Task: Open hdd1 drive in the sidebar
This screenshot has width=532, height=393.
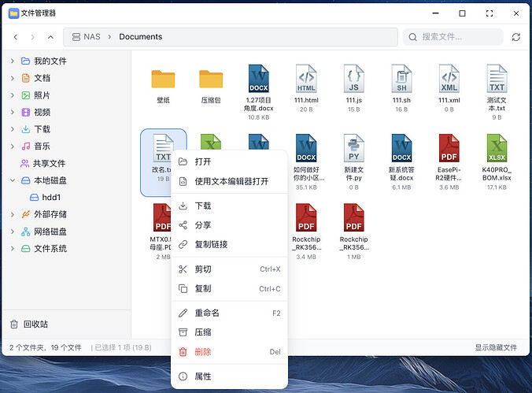Action: pyautogui.click(x=51, y=197)
